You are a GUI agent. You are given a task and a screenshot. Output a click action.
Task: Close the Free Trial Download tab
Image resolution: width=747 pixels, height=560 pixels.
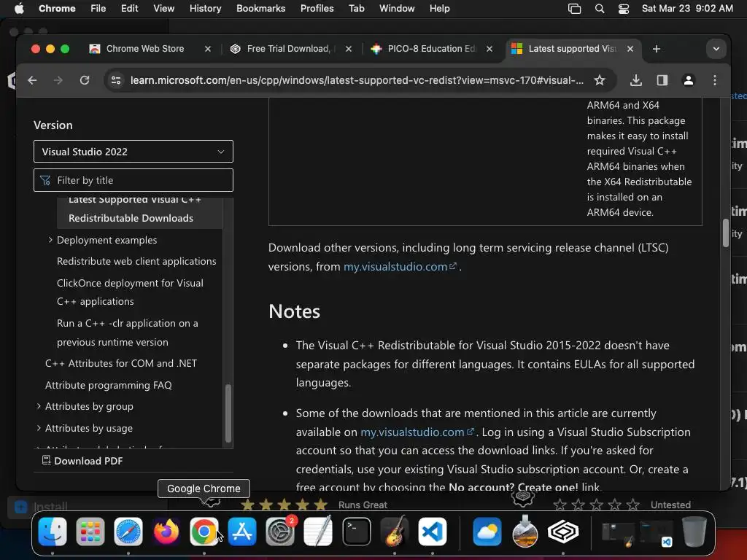tap(349, 49)
